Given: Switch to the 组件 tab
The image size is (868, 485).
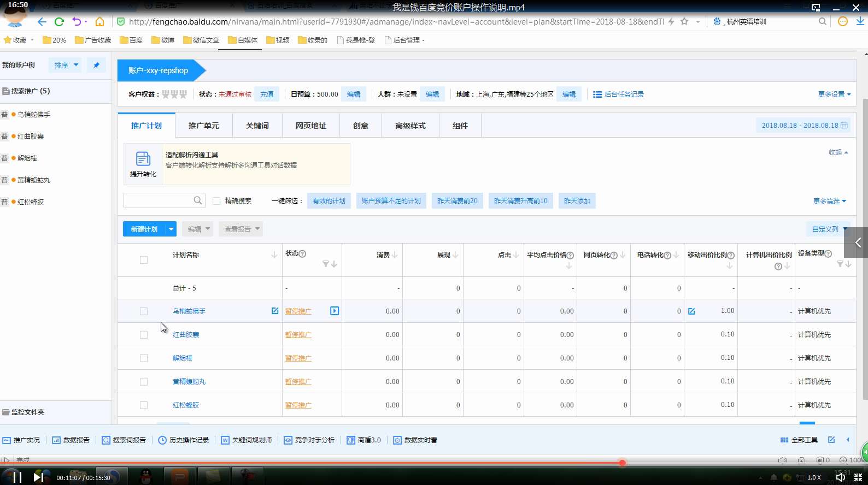Looking at the screenshot, I should (x=460, y=126).
